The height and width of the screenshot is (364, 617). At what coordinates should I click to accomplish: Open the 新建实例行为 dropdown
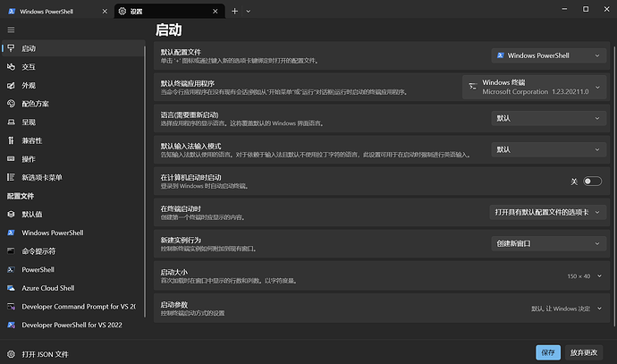coord(548,243)
